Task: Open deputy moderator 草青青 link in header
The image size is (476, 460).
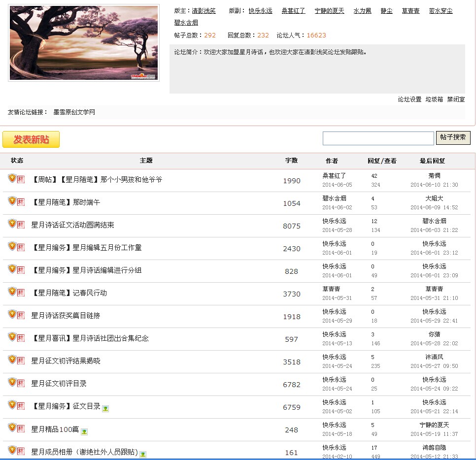Action: click(411, 11)
